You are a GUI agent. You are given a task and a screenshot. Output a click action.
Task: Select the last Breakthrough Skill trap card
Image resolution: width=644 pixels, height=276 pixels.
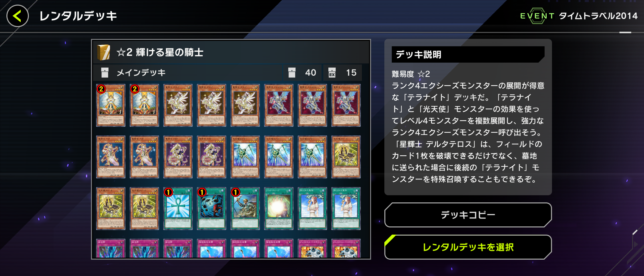[346, 248]
